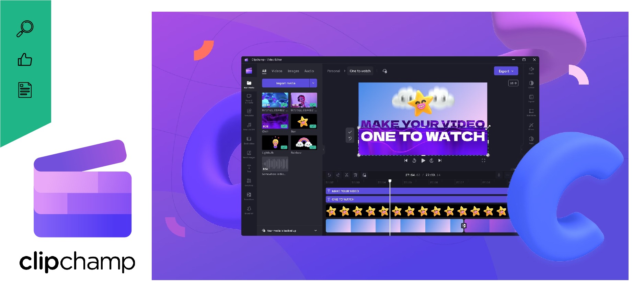Open the Colour properties panel
Screen dimensions: 644x287
531,84
